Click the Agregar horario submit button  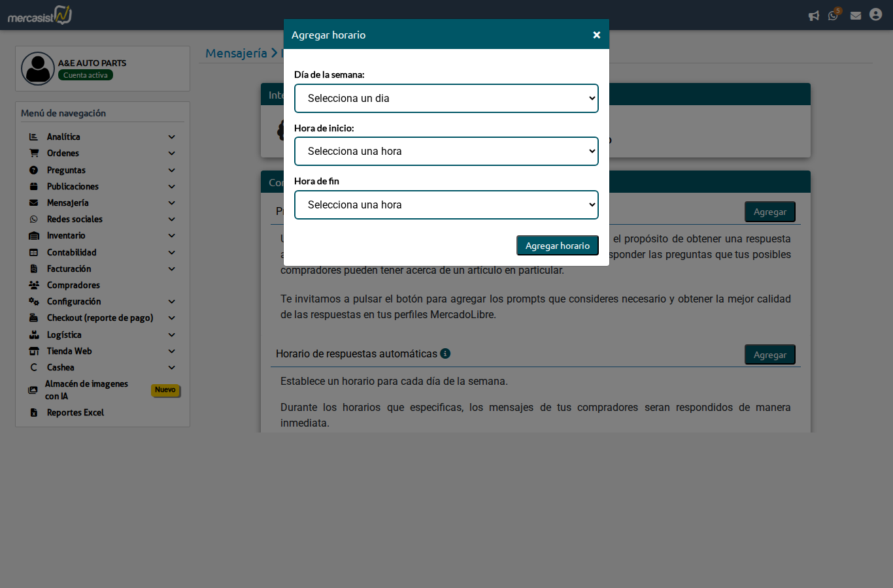click(557, 246)
